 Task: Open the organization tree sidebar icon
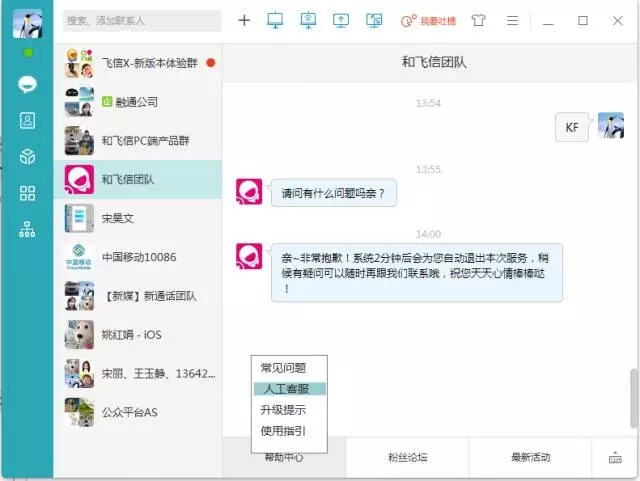click(27, 229)
